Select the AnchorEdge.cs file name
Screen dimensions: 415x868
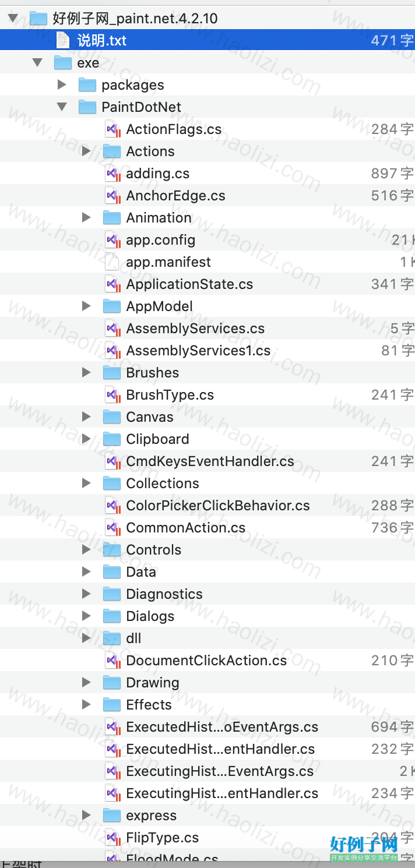coord(175,196)
